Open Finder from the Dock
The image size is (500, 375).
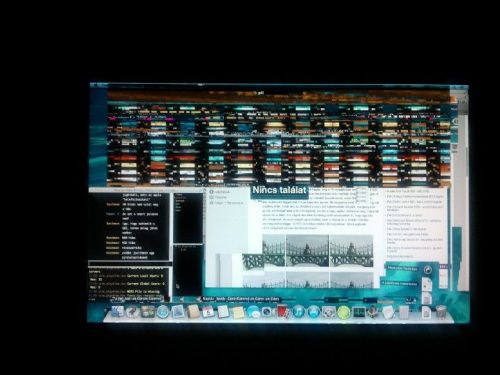[117, 312]
